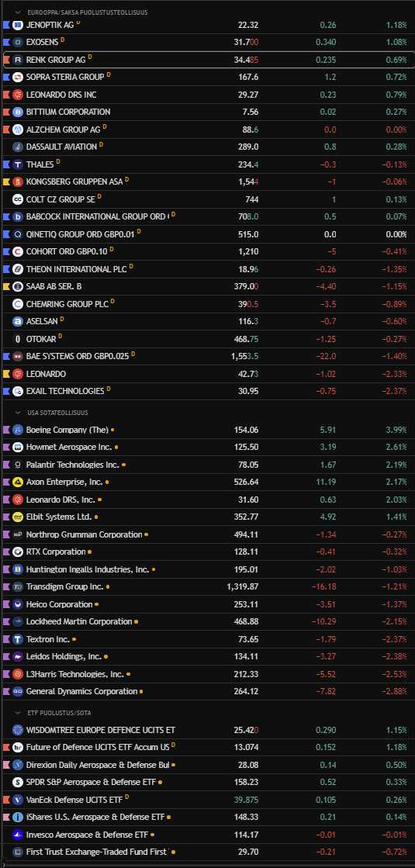The height and width of the screenshot is (868, 415).
Task: Select SPDR S&P Aerospace & Defense ETF name
Action: (91, 782)
